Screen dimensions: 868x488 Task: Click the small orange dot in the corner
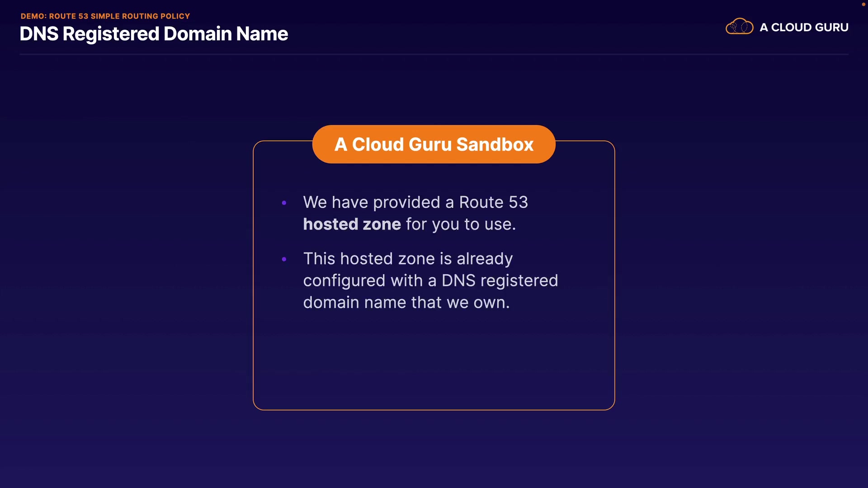[x=863, y=4]
